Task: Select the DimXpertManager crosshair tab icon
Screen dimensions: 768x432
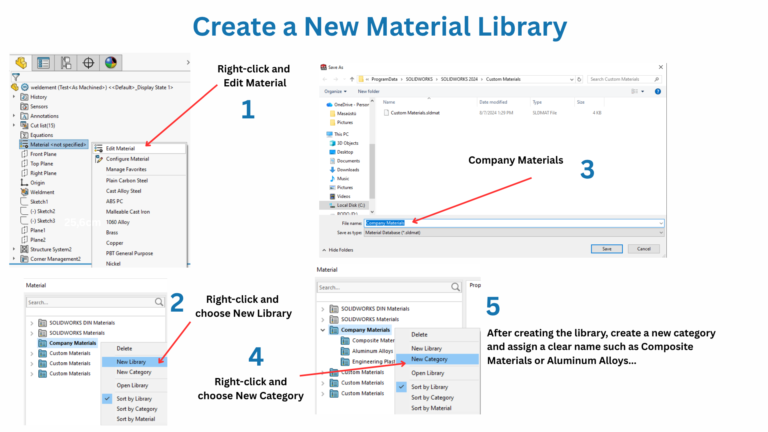Action: pos(88,63)
